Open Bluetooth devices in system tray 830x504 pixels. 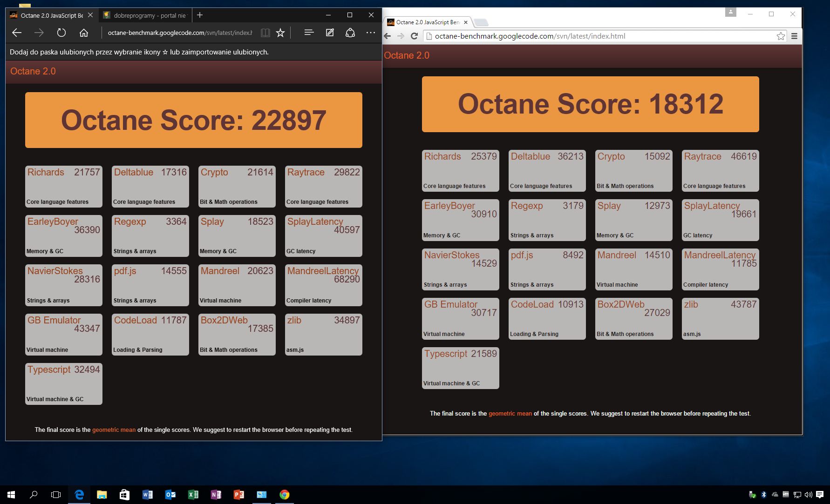(764, 495)
